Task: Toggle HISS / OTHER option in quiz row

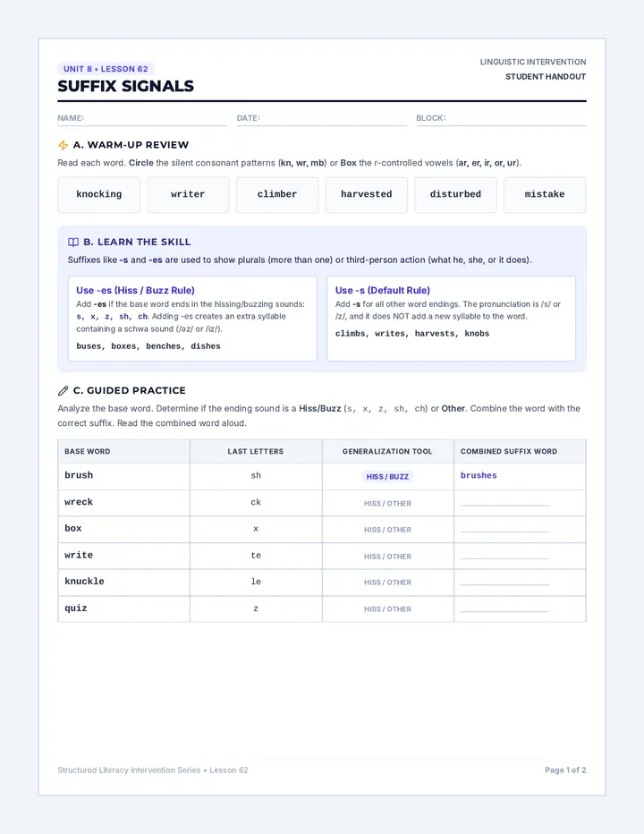Action: [x=387, y=609]
